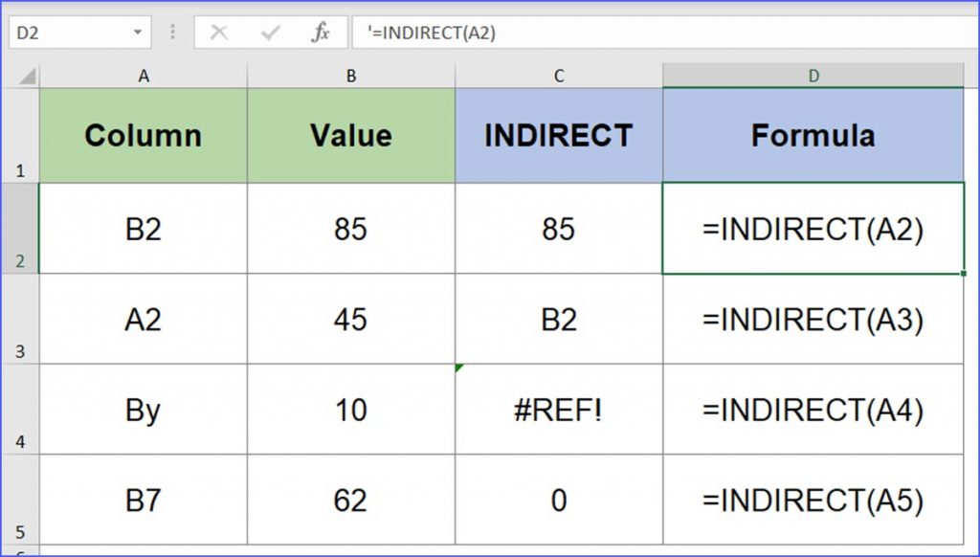The height and width of the screenshot is (557, 980).
Task: Select the cell showing #REF! error
Action: coord(560,410)
